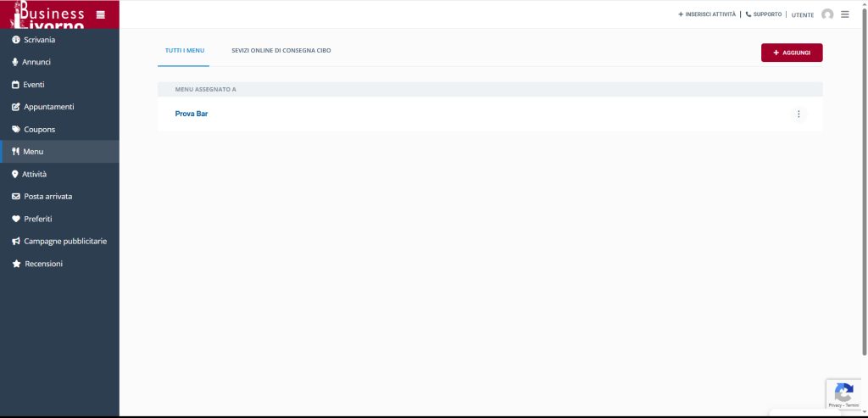Viewport: 868px width, 418px height.
Task: Click the sidebar collapse hamburger icon
Action: pyautogui.click(x=101, y=14)
